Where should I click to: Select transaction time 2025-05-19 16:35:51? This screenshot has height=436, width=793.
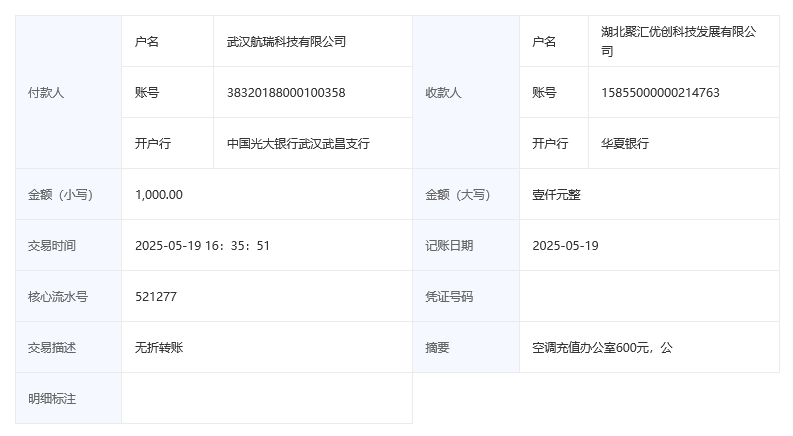(x=203, y=246)
